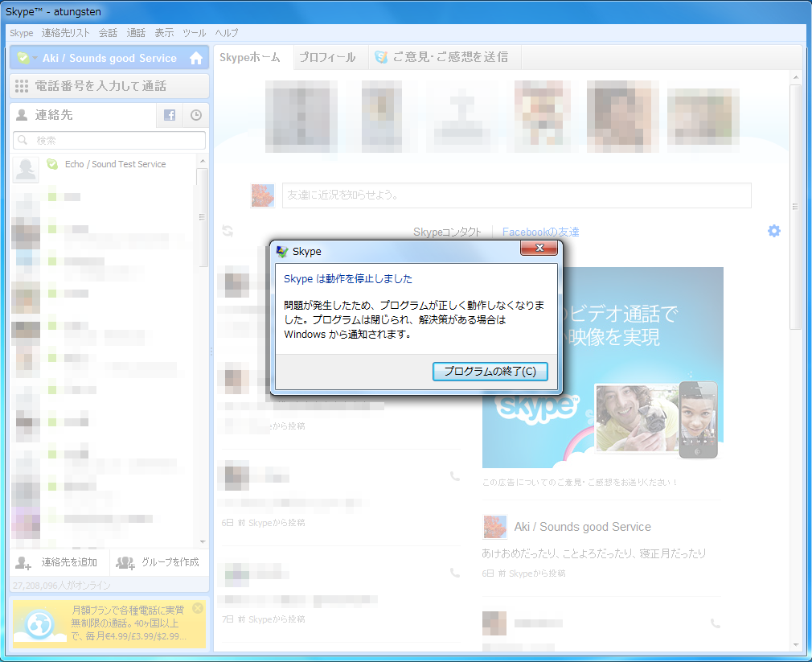Click the contact list scroll up arrow
Image resolution: width=812 pixels, height=662 pixels.
203,161
